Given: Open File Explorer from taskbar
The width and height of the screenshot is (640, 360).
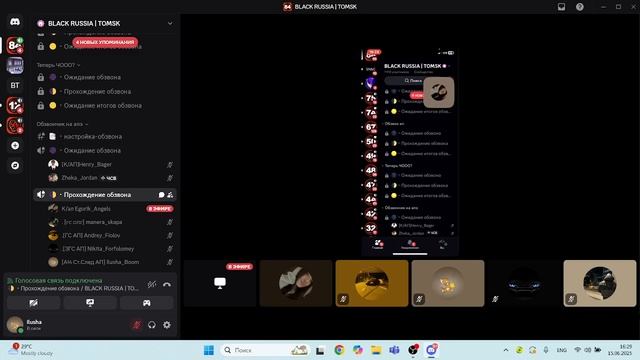Looking at the screenshot, I should [376, 350].
